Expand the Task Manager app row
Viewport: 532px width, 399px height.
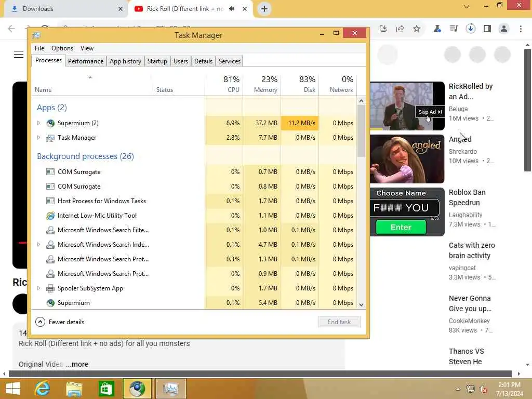(38, 138)
